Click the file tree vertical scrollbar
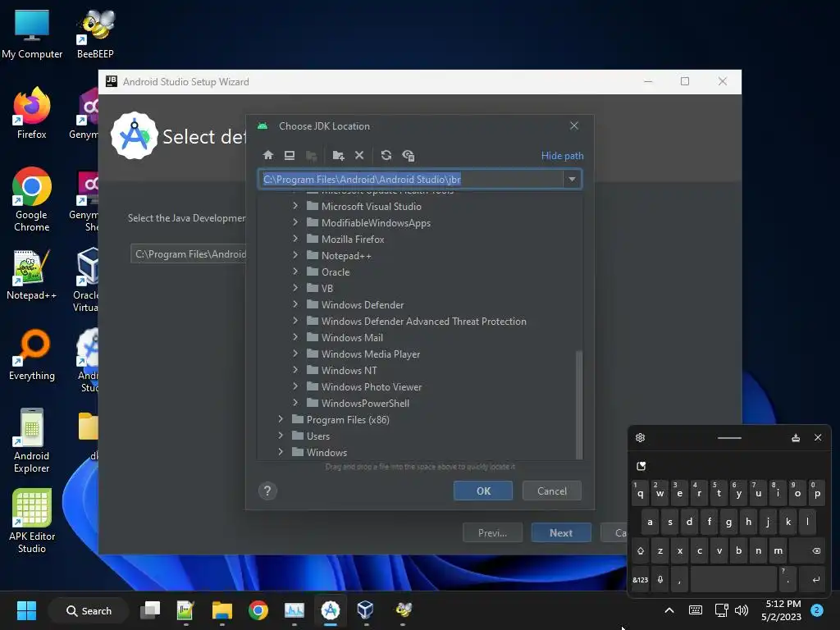840x630 pixels. [x=578, y=404]
